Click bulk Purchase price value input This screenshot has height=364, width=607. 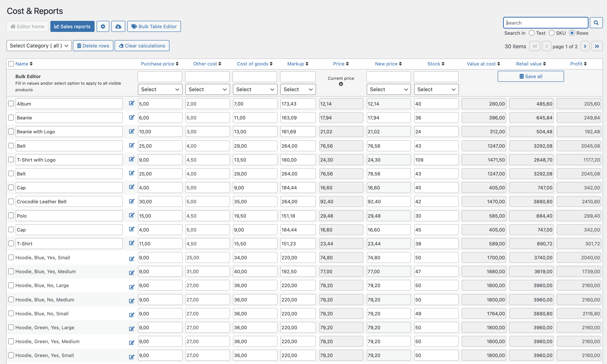[x=160, y=77]
